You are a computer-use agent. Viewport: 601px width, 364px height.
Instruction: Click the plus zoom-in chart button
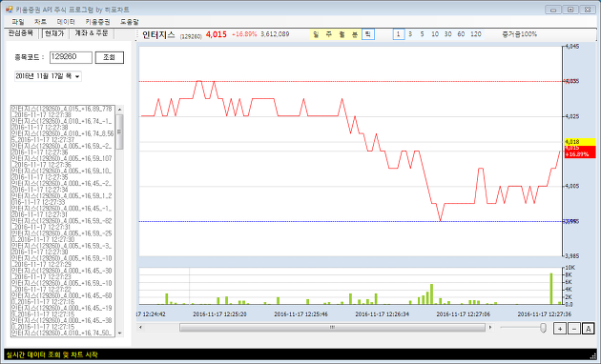[560, 329]
